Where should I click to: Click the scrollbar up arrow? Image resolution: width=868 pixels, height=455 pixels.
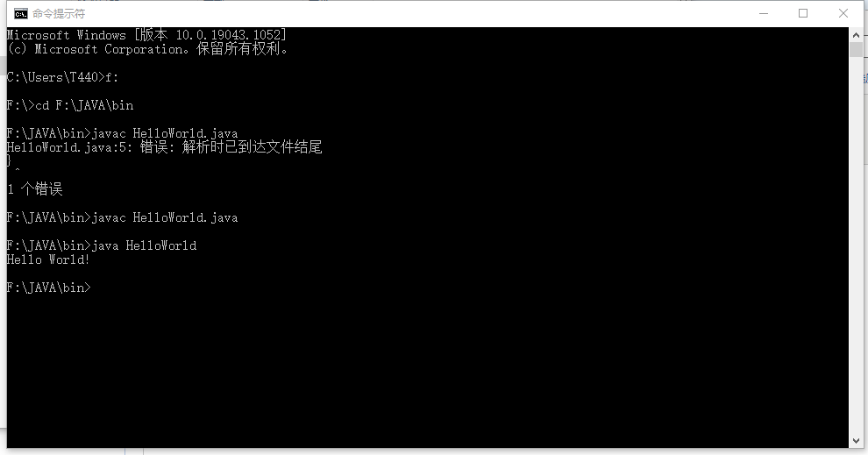(856, 34)
